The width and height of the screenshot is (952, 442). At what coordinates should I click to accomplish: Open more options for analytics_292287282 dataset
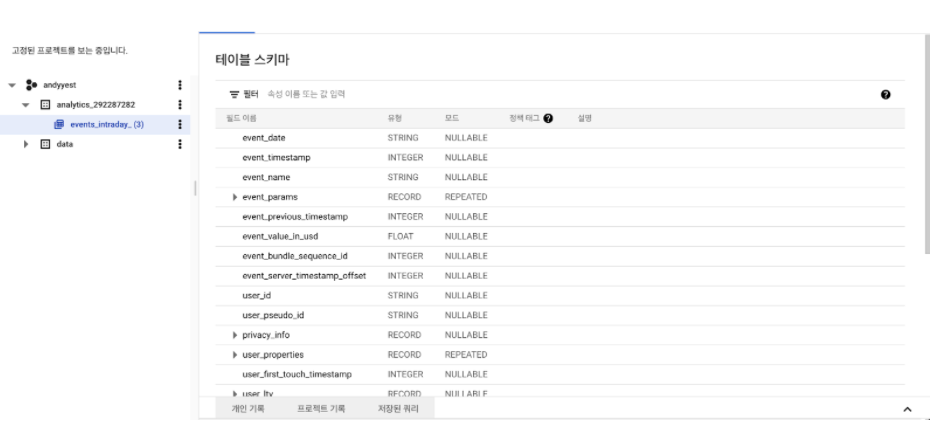[x=180, y=104]
